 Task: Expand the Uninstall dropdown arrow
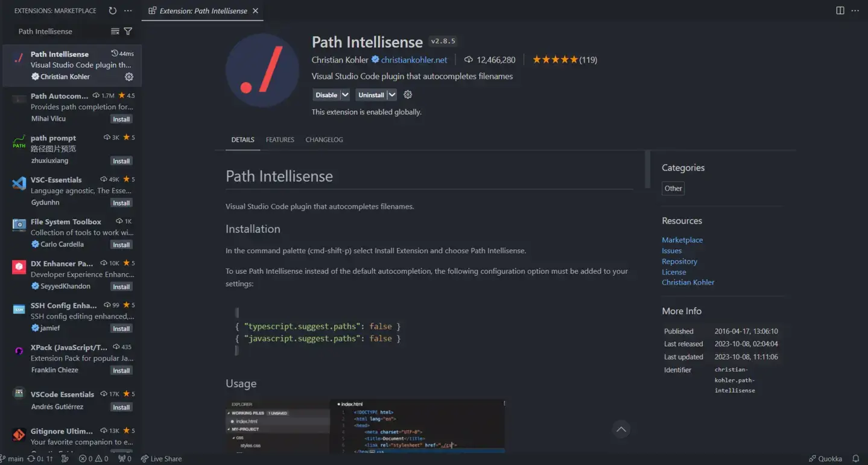(x=392, y=95)
